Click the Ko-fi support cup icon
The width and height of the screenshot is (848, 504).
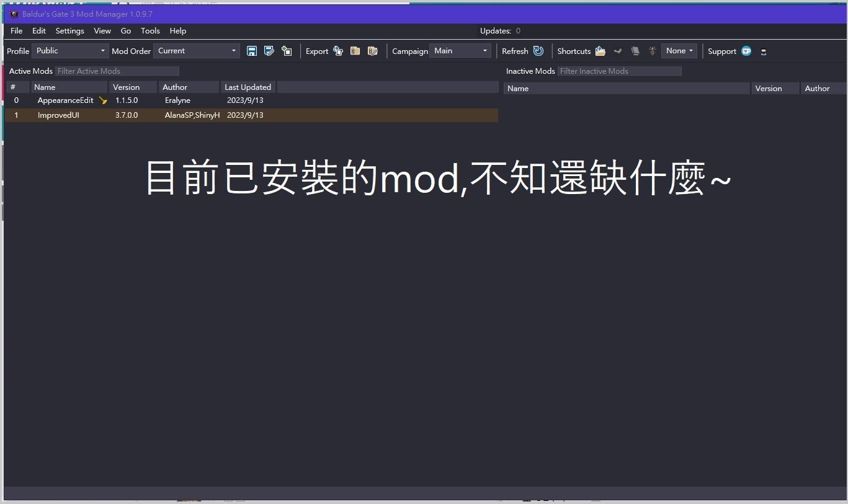pyautogui.click(x=746, y=51)
